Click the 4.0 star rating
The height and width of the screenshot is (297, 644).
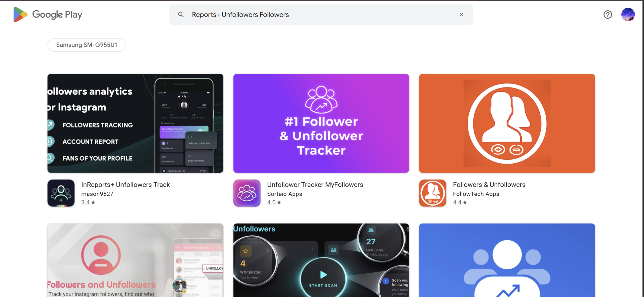pyautogui.click(x=274, y=202)
